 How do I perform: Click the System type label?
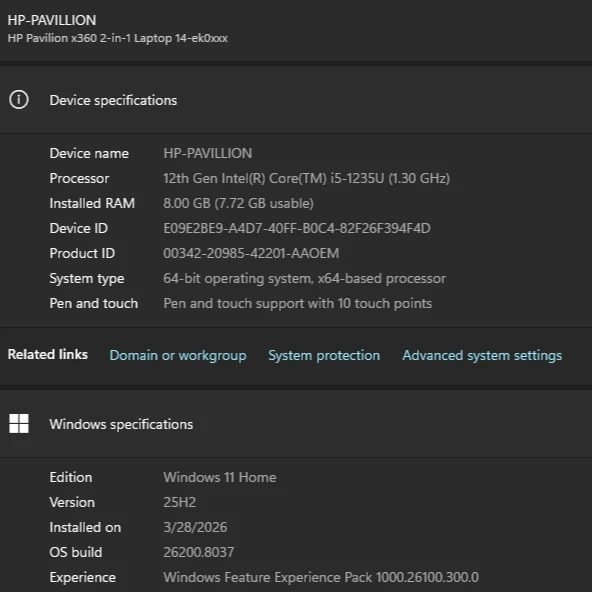(x=87, y=279)
